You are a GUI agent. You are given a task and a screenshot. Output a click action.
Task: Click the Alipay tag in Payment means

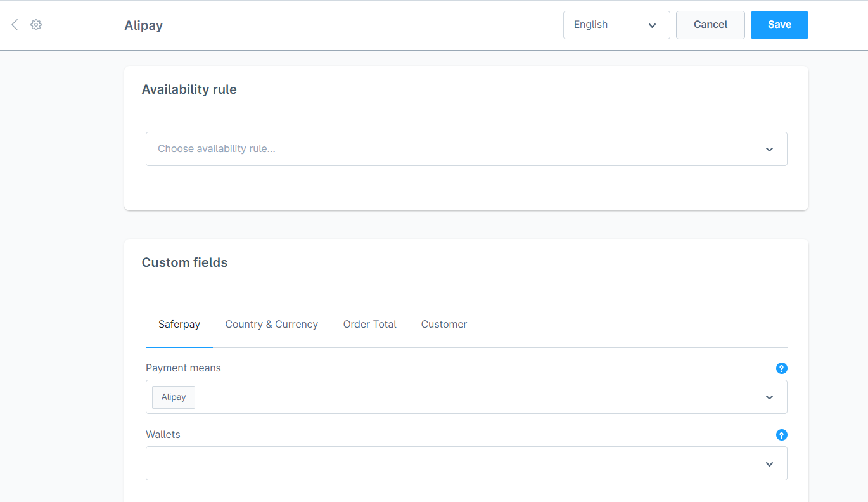tap(174, 397)
